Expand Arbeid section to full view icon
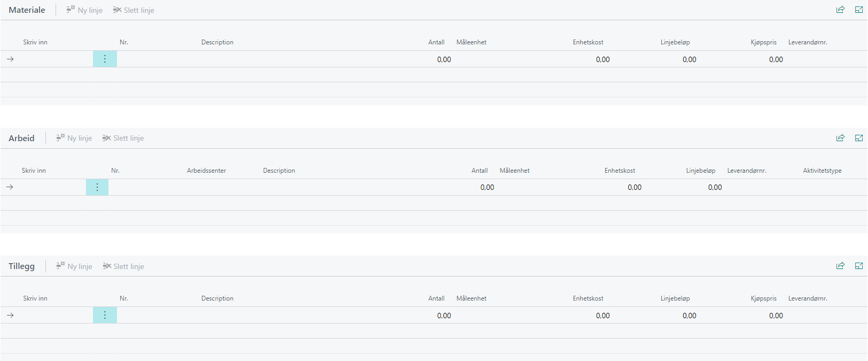Viewport: 868px width, 361px height. (x=859, y=138)
